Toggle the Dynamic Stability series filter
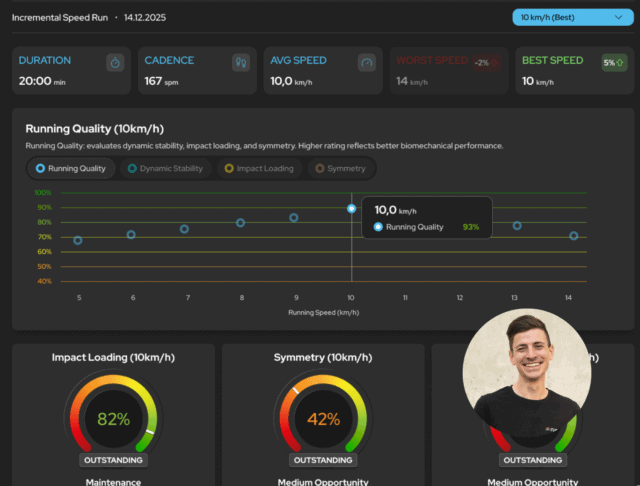 click(166, 169)
